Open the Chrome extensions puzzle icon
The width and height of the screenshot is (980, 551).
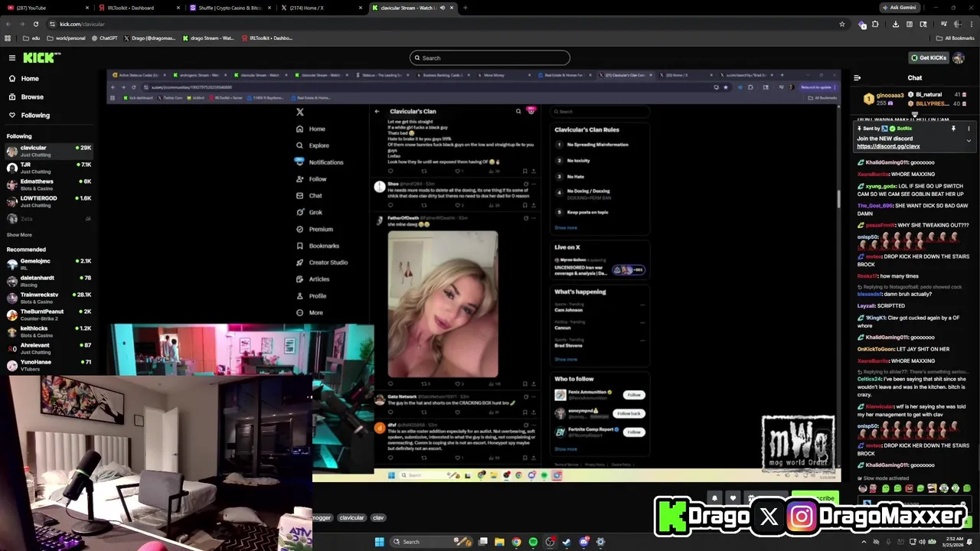[876, 24]
